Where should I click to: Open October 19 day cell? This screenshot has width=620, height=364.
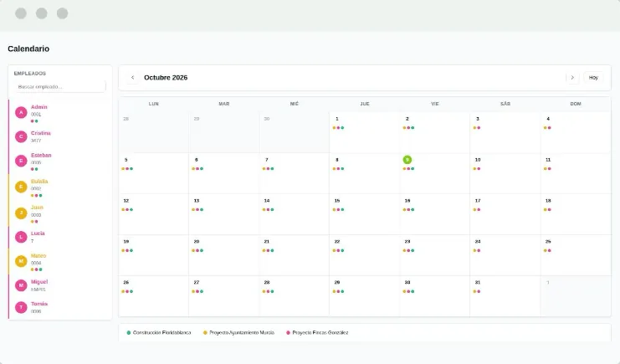point(153,255)
